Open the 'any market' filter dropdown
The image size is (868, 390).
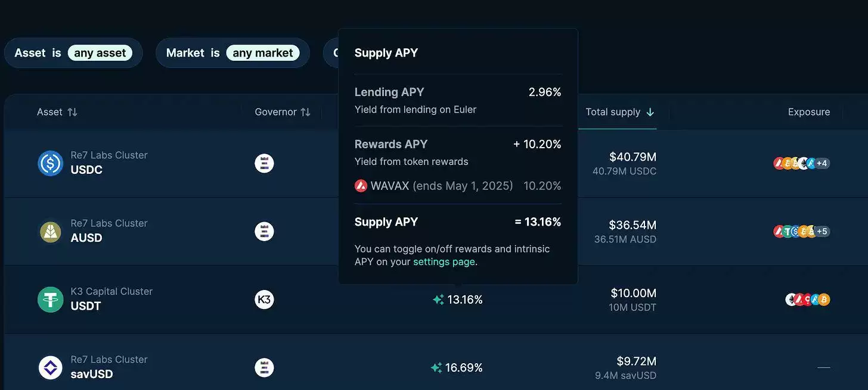point(262,53)
